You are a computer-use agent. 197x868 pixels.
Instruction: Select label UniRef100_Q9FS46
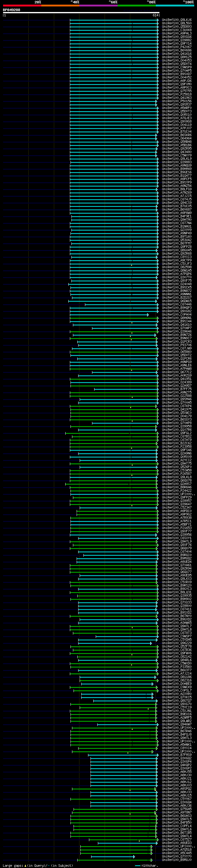point(177,450)
